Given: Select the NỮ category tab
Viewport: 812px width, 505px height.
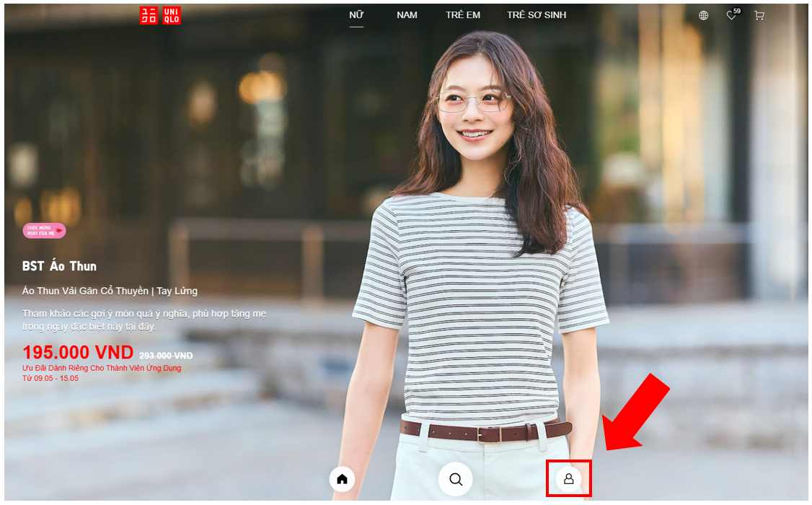Looking at the screenshot, I should coord(356,15).
